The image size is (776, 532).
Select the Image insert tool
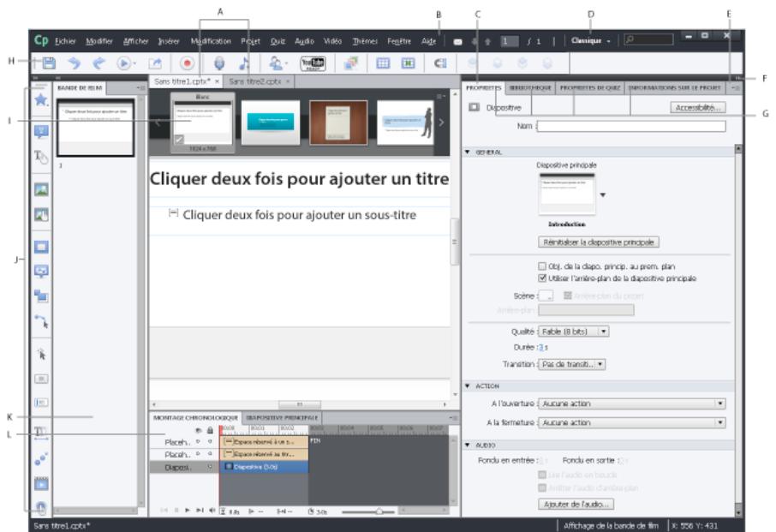click(41, 189)
